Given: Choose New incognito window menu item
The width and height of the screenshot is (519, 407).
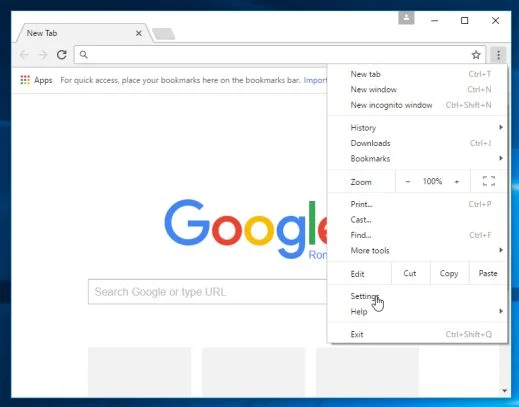Looking at the screenshot, I should click(x=417, y=105).
